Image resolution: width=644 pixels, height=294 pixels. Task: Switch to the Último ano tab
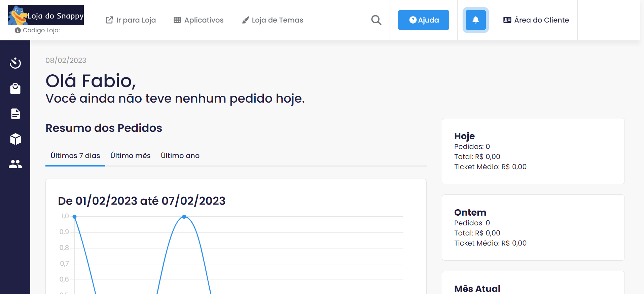pyautogui.click(x=180, y=156)
